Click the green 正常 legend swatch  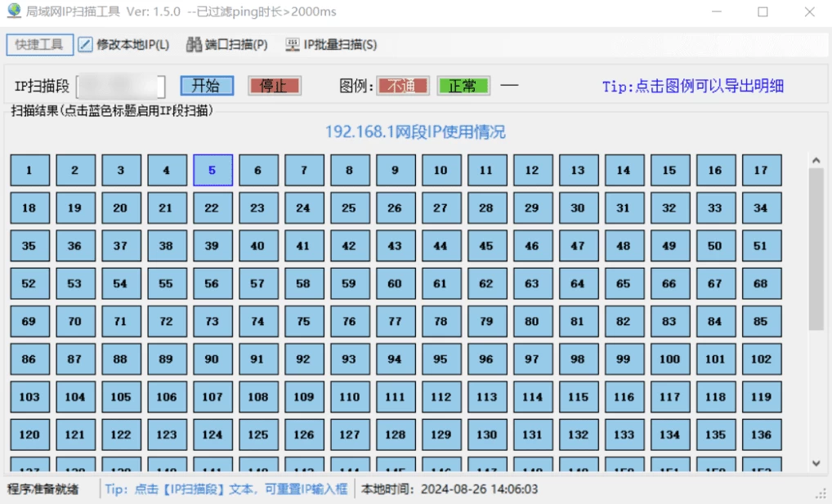coord(463,86)
